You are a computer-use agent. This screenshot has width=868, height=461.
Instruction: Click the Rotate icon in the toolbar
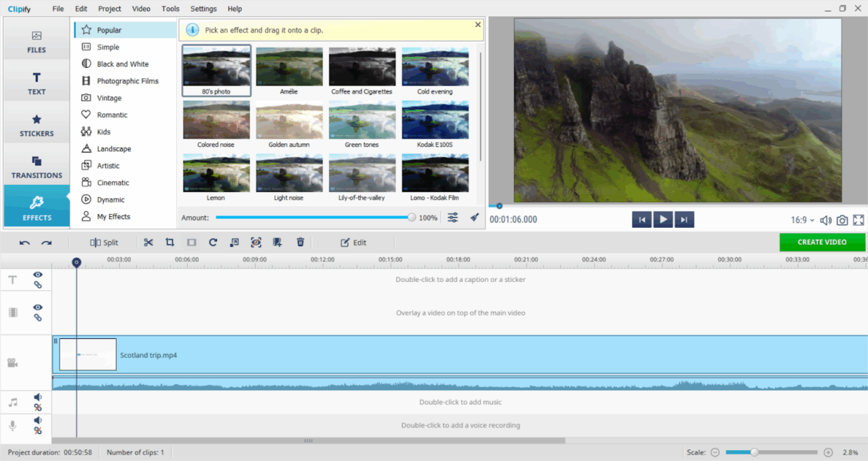click(x=212, y=242)
